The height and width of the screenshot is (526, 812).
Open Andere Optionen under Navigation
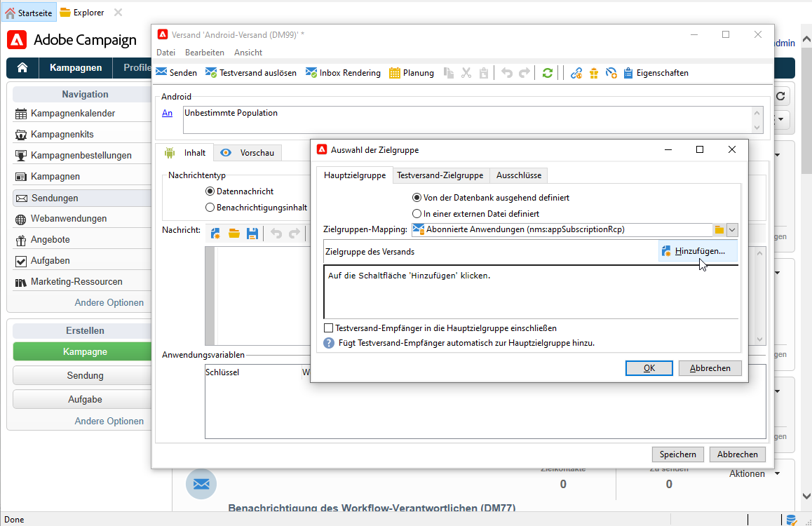109,302
